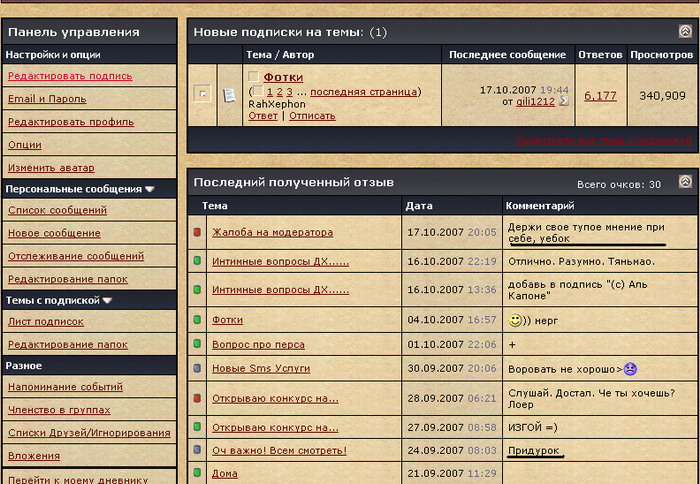Screen dimensions: 700x484
Task: Click green reputation icon for 'Вопрос про перса'
Action: click(197, 344)
